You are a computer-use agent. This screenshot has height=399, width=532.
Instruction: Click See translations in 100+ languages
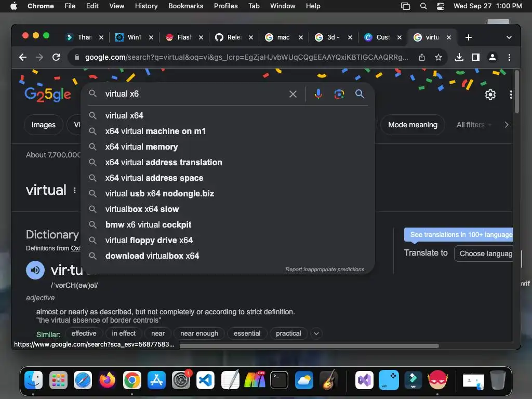pyautogui.click(x=458, y=235)
